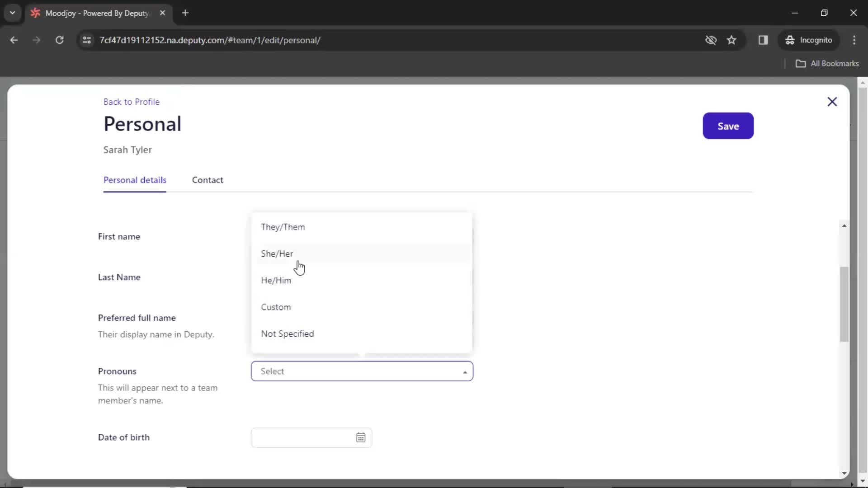
Task: Expand the Pronouns select dropdown
Action: point(363,371)
